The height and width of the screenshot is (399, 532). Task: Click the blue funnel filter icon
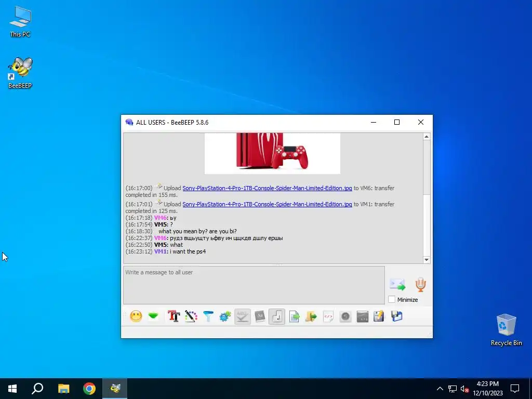point(208,316)
